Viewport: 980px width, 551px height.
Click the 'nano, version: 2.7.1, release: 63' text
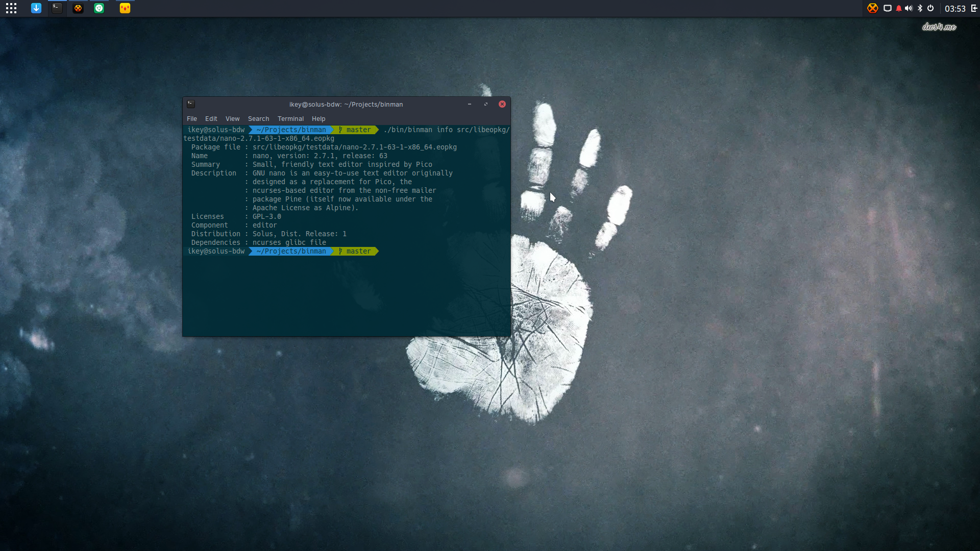coord(320,156)
